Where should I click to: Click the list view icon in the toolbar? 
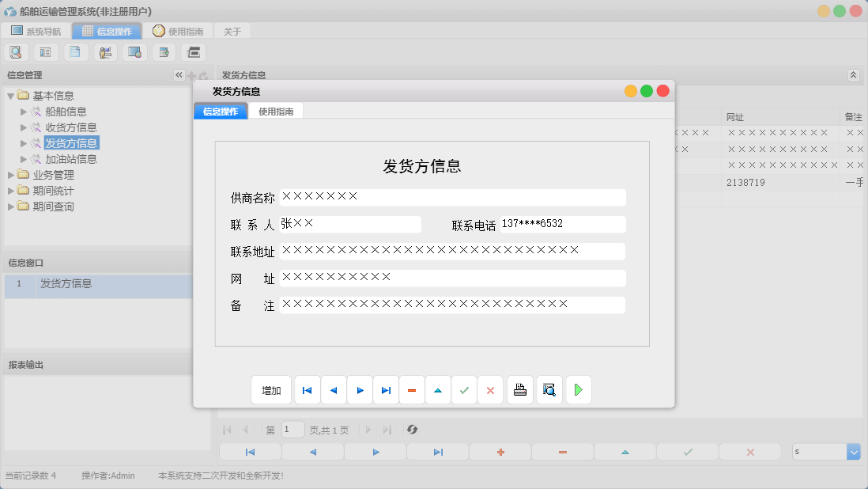point(45,51)
